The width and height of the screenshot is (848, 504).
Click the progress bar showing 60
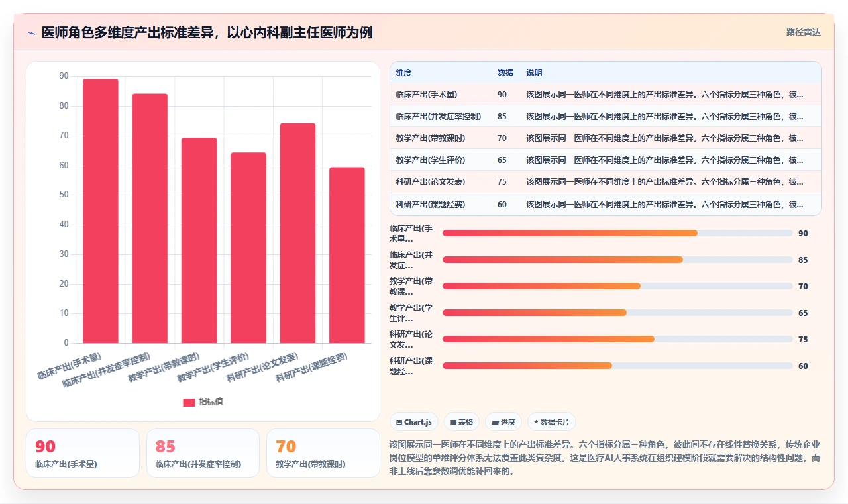point(617,366)
